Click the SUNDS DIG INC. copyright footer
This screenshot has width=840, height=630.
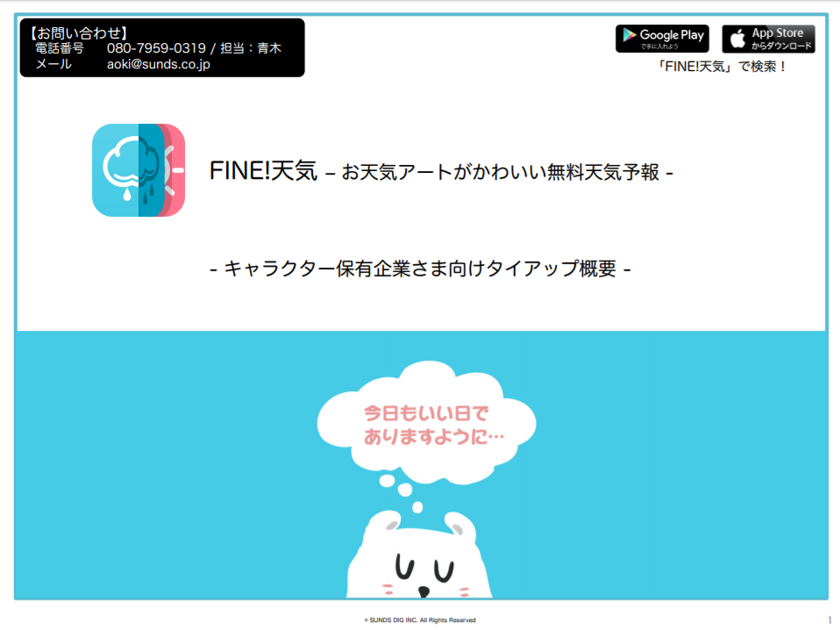tap(420, 620)
